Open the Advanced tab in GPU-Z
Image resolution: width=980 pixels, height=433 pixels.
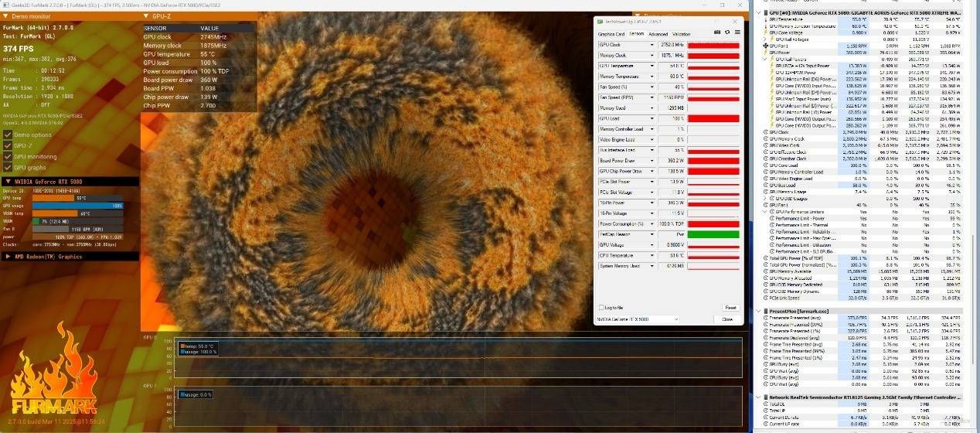pos(658,34)
